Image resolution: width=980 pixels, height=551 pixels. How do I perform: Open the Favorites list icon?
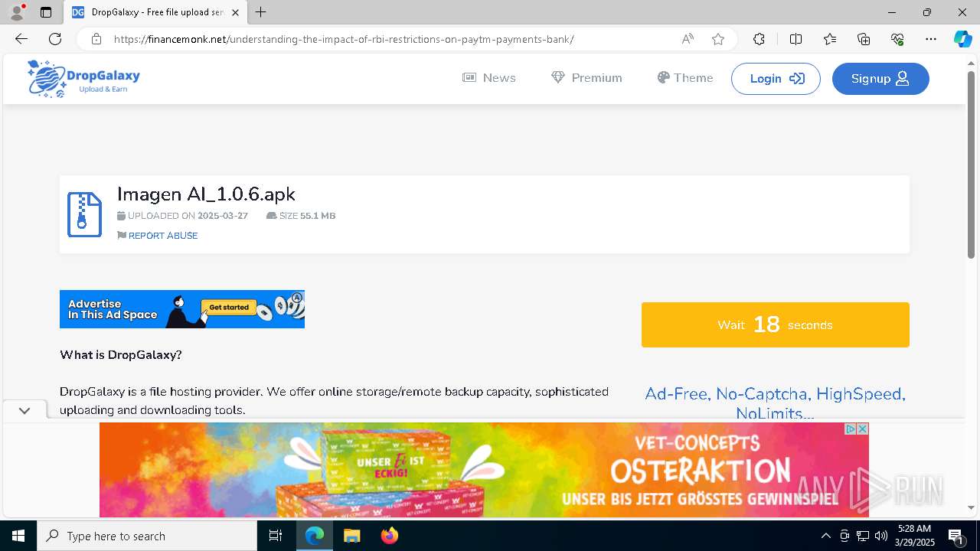830,39
